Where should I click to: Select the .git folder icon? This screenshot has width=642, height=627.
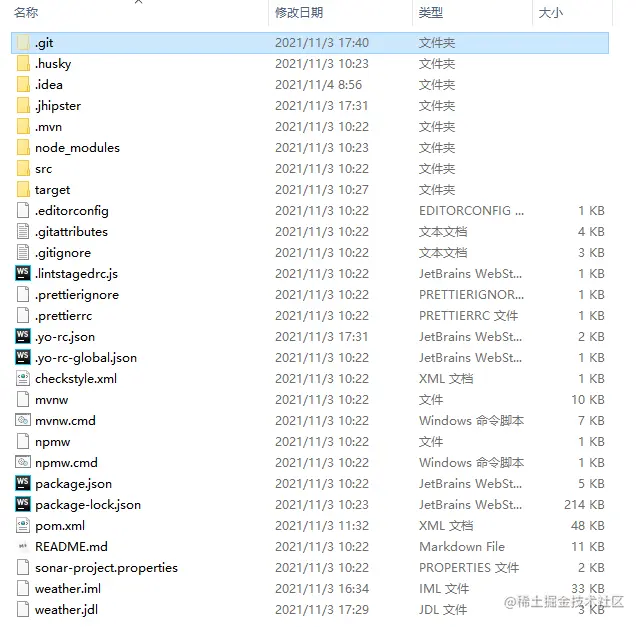[x=23, y=43]
